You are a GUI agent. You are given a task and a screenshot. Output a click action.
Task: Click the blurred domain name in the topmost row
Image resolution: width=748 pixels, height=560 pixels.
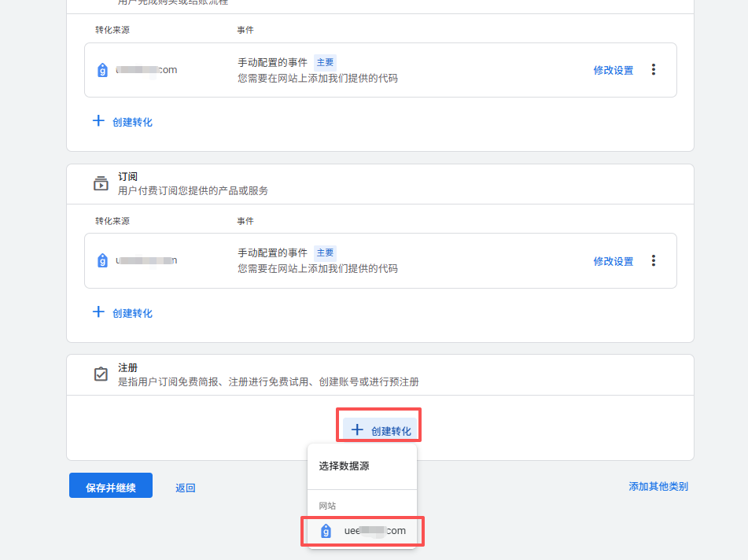point(146,70)
